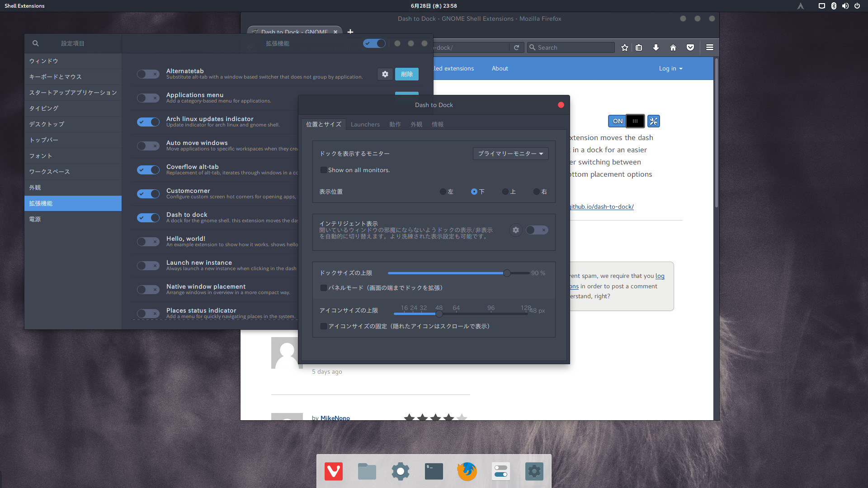Check the panel mode (パネルモード) checkbox

(x=324, y=288)
